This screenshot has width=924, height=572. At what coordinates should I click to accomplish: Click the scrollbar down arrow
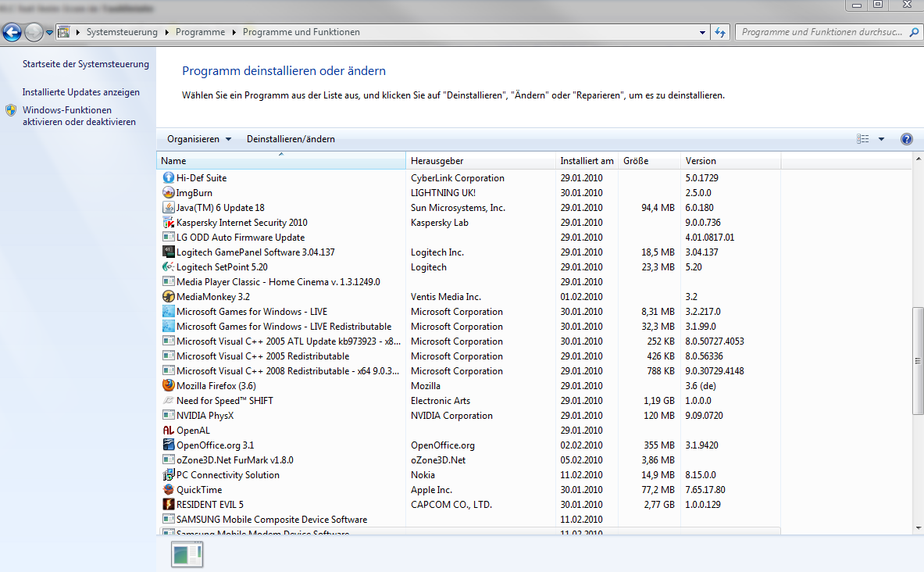coord(918,528)
